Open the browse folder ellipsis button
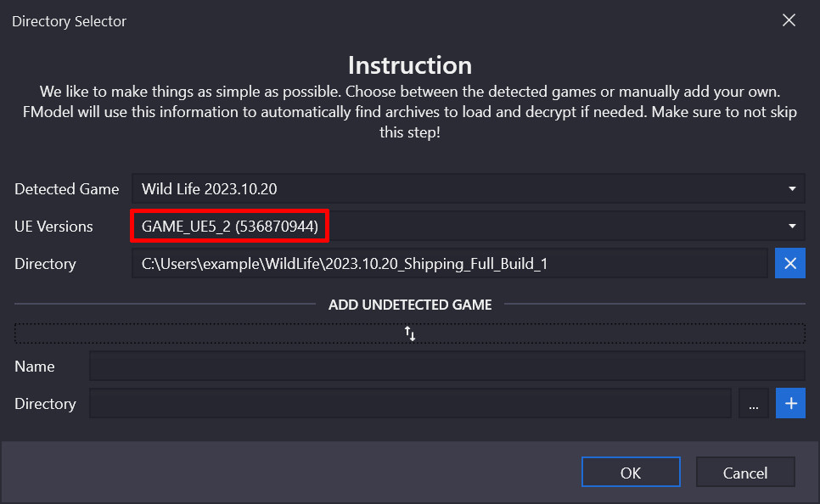820x504 pixels. [754, 404]
